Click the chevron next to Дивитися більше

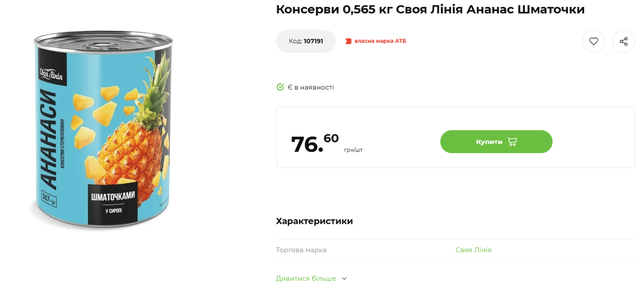344,279
